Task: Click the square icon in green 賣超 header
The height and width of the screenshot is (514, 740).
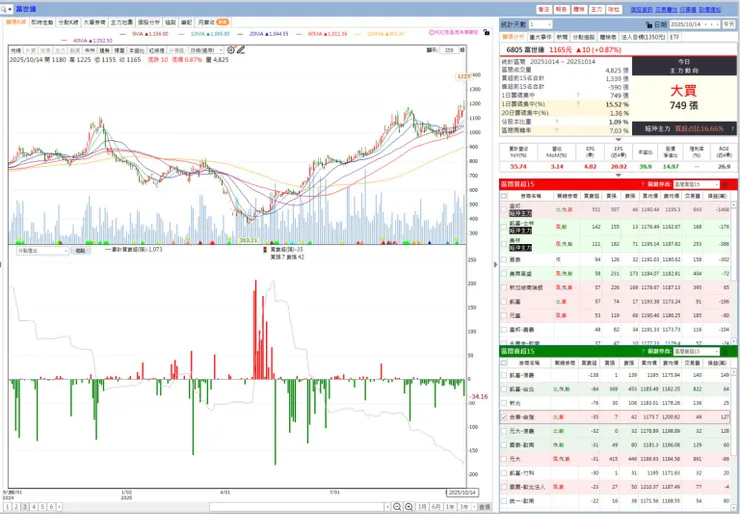Action: click(x=725, y=352)
